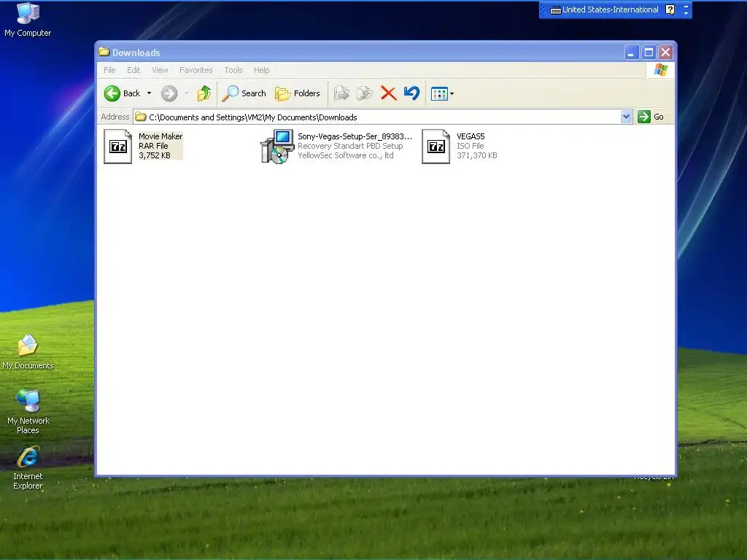747x560 pixels.
Task: Open the File menu
Action: point(109,70)
